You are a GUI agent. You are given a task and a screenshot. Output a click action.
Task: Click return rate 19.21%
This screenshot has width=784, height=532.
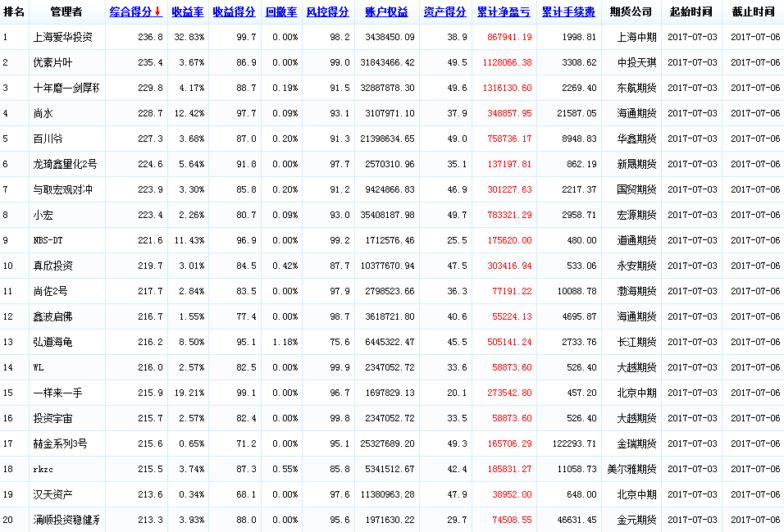(189, 393)
